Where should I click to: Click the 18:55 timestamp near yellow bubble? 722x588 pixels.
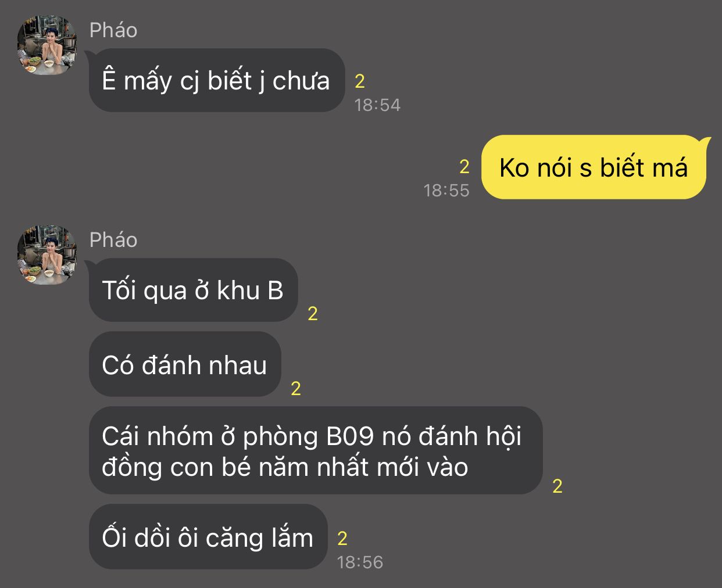(446, 191)
